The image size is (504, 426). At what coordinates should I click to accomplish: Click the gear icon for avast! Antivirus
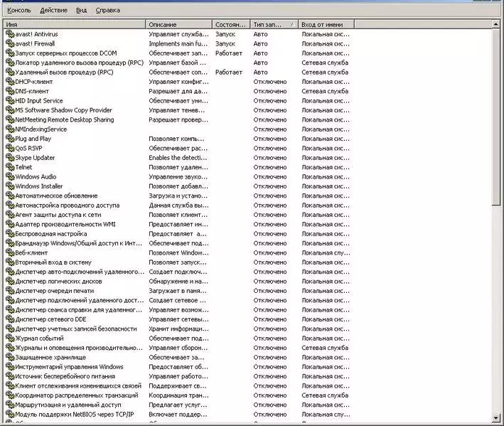coord(10,33)
